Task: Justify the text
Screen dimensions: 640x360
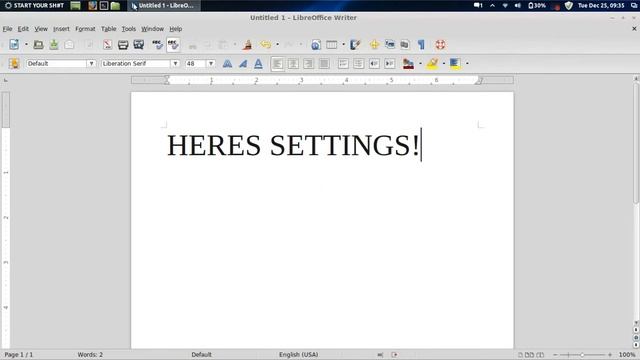Action: pos(324,64)
